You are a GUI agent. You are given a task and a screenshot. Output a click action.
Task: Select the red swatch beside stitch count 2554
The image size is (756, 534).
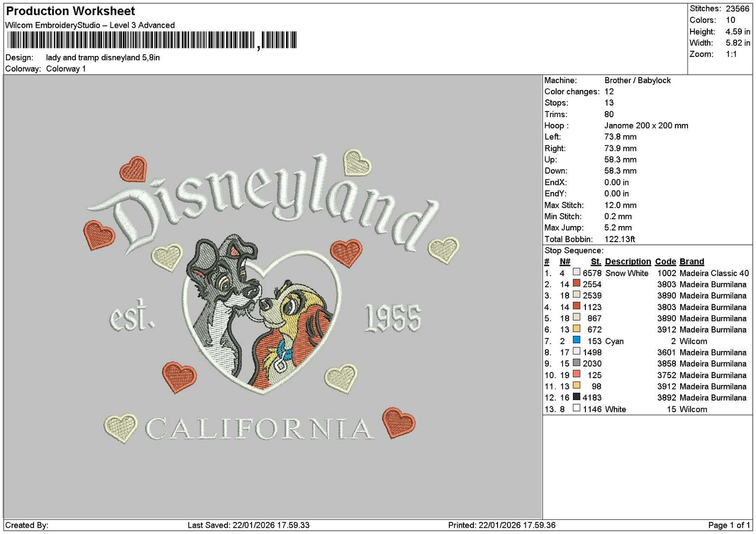click(x=577, y=283)
